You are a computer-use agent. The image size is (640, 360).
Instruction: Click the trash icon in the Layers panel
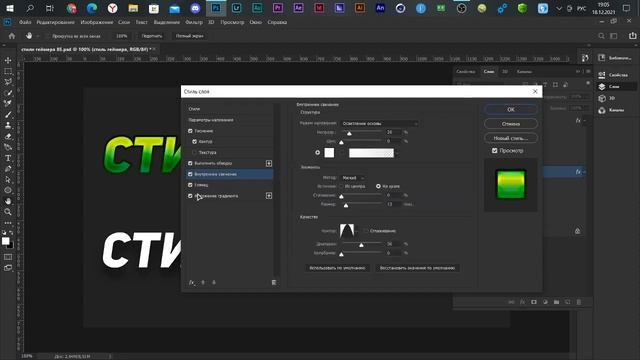[x=579, y=302]
